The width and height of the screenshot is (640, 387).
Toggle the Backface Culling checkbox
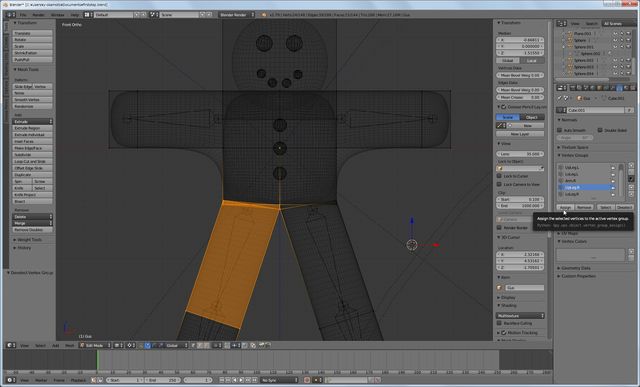[x=499, y=323]
